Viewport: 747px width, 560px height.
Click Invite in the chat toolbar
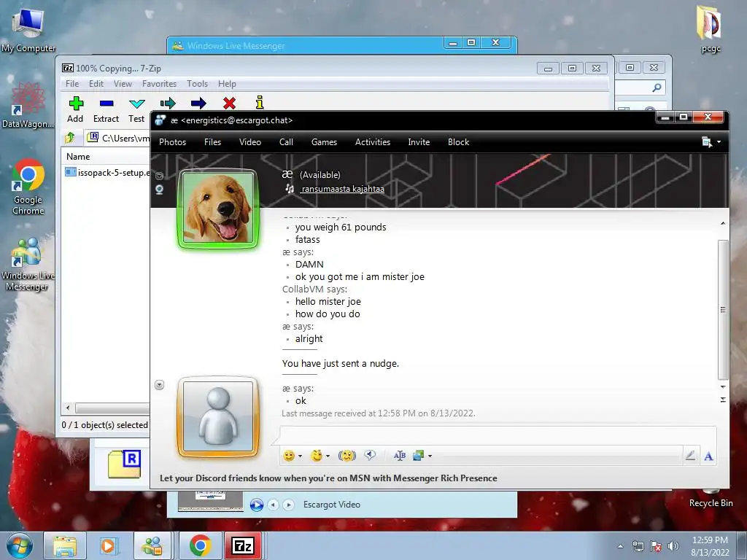click(419, 142)
